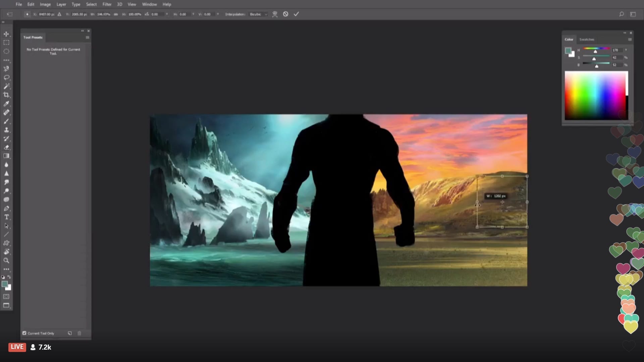This screenshot has width=644, height=362.
Task: Select the Gradient tool
Action: [6, 156]
